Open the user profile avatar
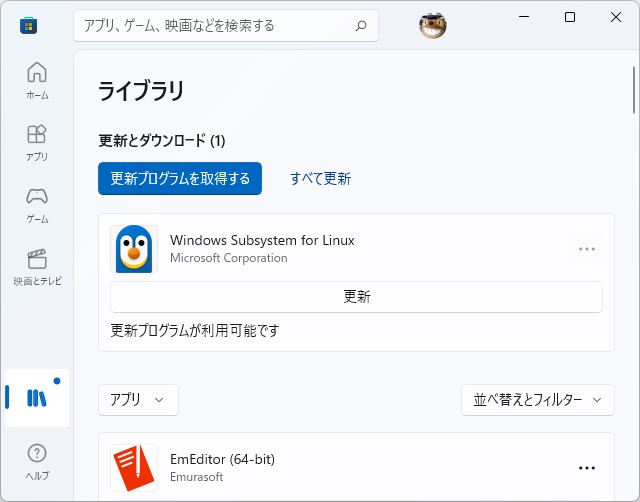640x502 pixels. (433, 25)
